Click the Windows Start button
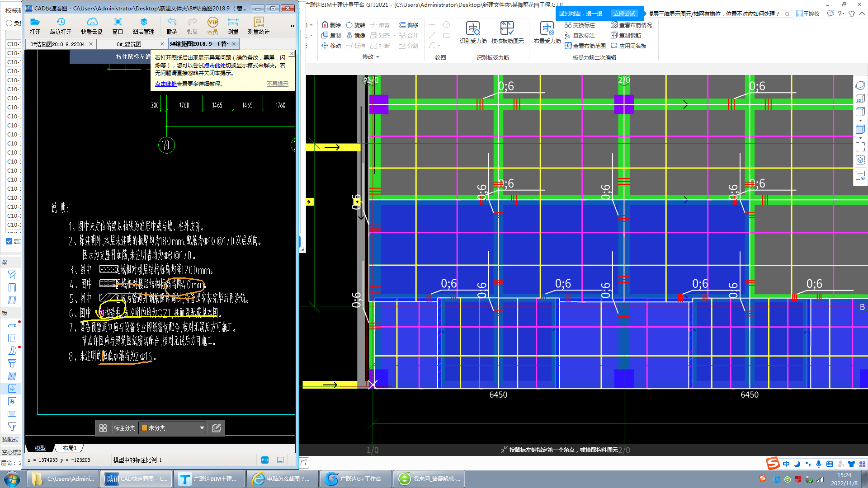Screen dimensions: 868x488 tap(12, 479)
